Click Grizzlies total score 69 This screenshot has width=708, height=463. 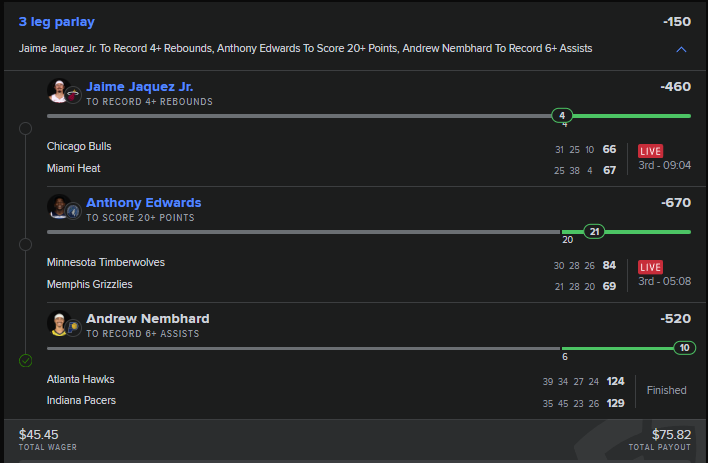[x=609, y=286]
